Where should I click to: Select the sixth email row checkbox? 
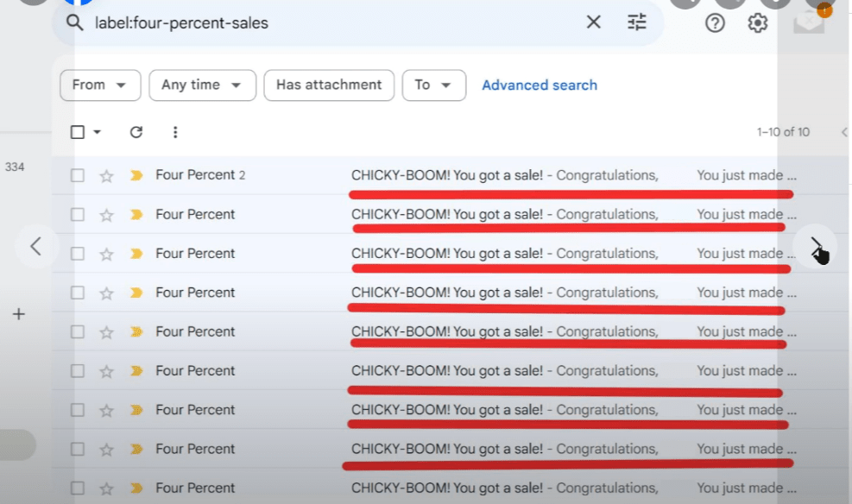point(77,371)
